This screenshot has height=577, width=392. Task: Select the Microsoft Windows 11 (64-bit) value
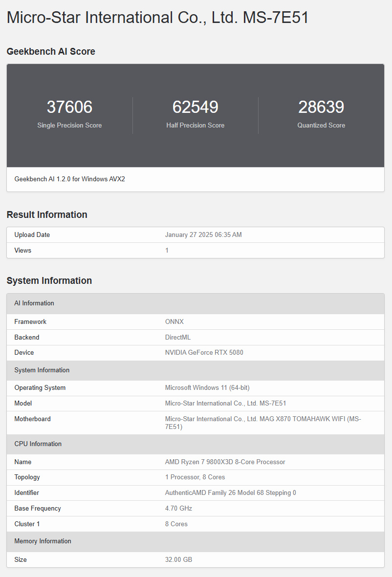tap(207, 388)
